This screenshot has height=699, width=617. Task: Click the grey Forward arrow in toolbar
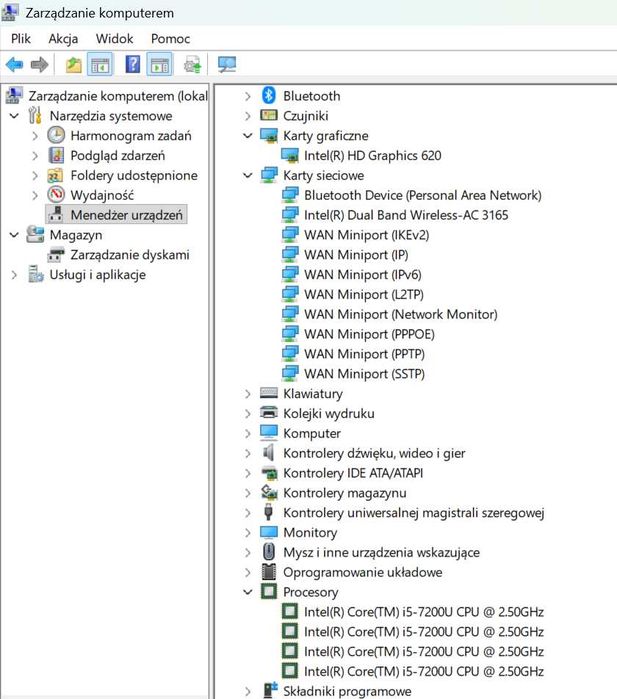39,65
